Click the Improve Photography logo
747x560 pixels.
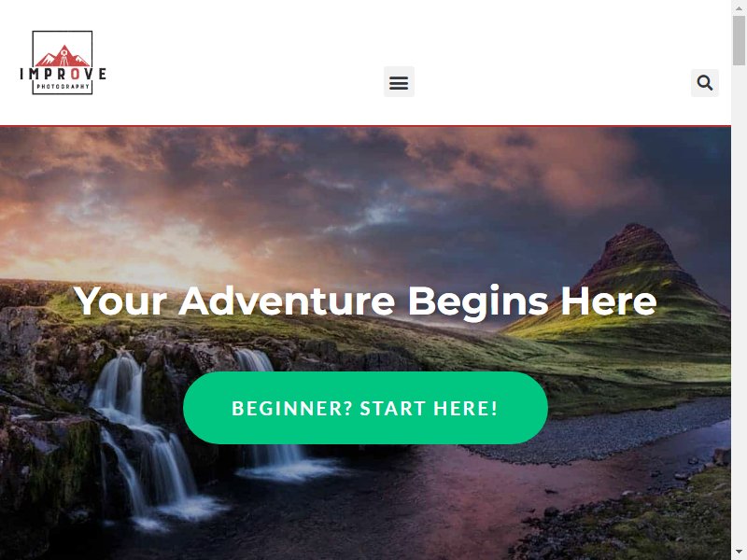63,63
